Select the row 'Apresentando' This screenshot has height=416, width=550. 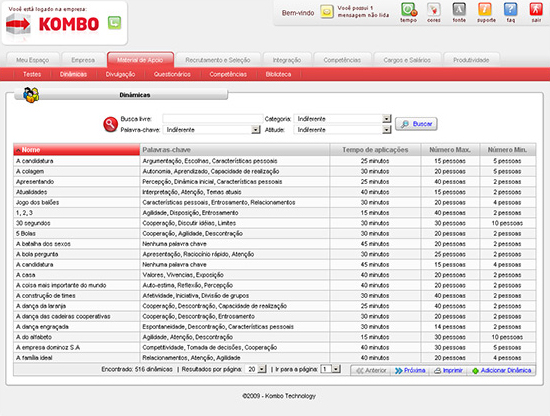click(275, 182)
